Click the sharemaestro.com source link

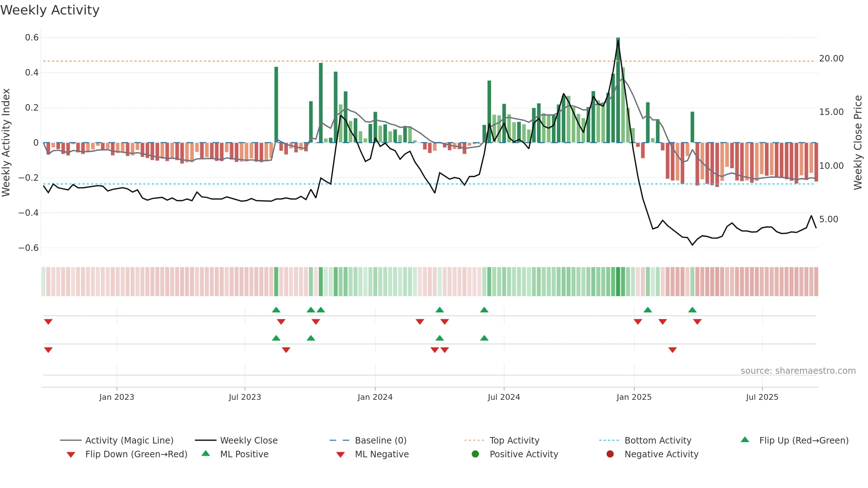tap(798, 371)
